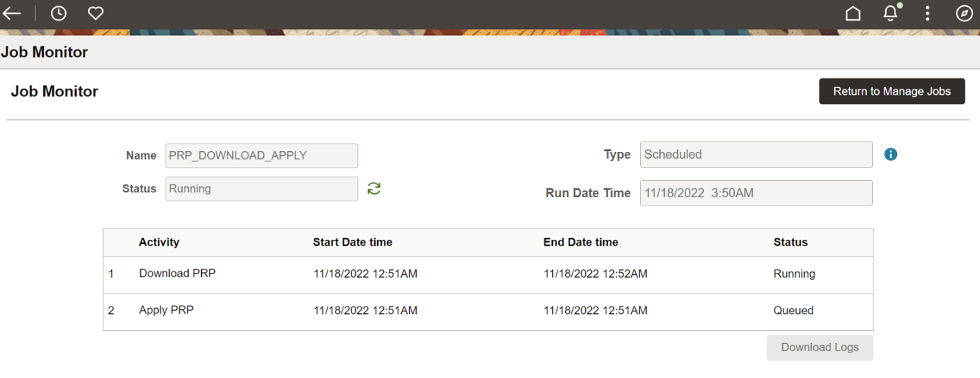Open the NavBar compass icon
Viewport: 980px width, 378px height.
coord(964,14)
